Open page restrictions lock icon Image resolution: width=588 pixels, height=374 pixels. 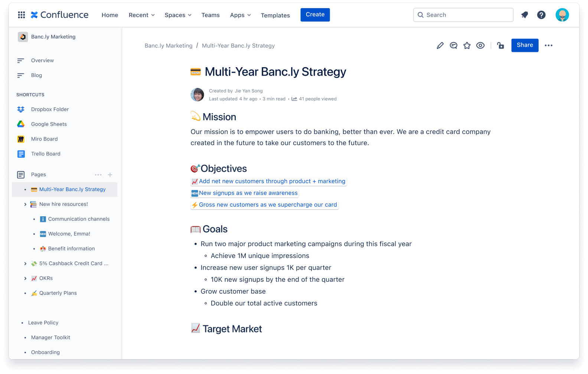(501, 45)
